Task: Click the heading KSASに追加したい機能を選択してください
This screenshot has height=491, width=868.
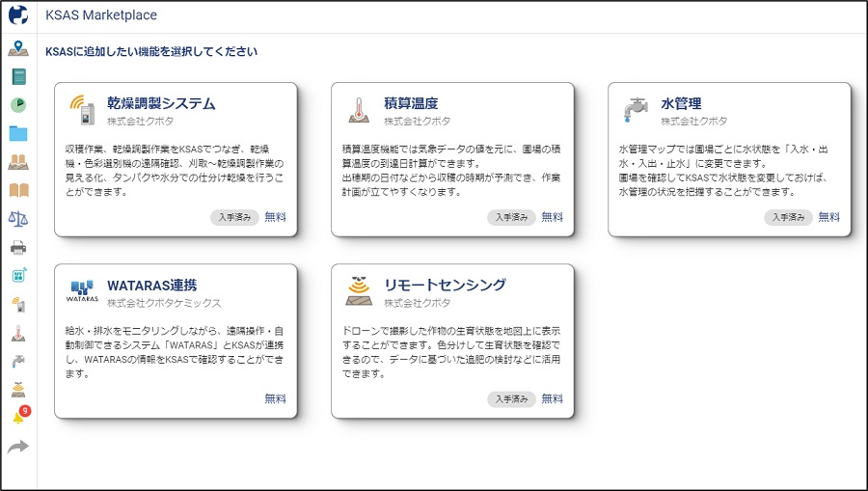Action: (x=151, y=52)
